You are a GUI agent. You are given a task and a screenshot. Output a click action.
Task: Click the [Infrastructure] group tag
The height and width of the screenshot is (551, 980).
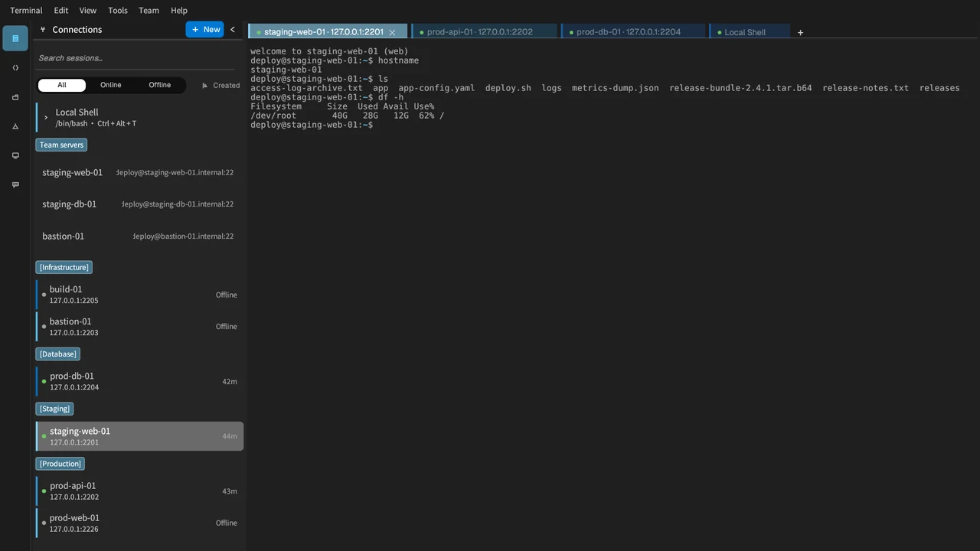pyautogui.click(x=64, y=267)
